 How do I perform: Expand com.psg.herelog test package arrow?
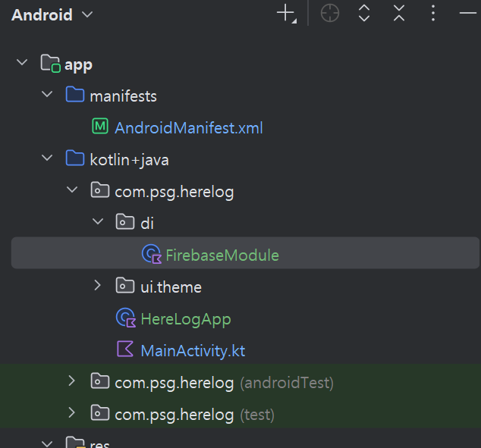point(72,413)
